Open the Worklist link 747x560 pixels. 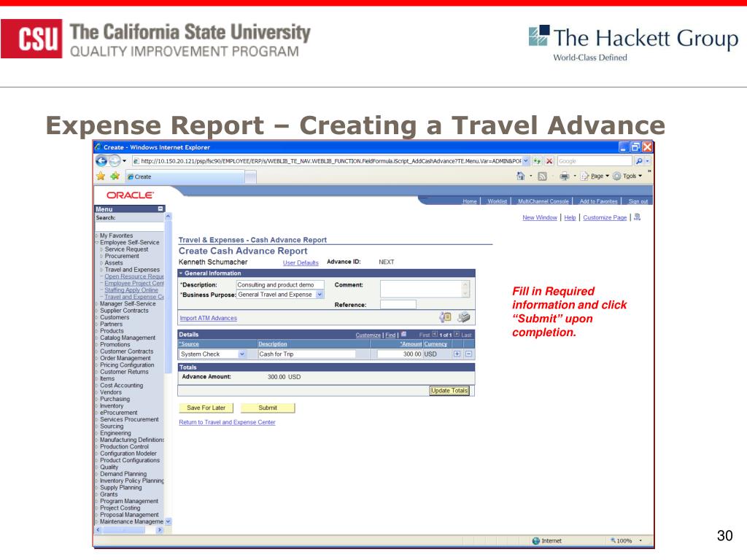pos(498,201)
